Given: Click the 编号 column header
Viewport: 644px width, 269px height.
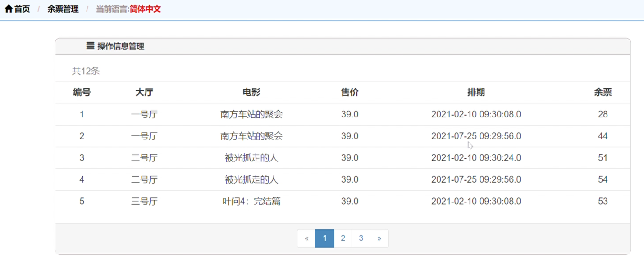Looking at the screenshot, I should coord(82,92).
